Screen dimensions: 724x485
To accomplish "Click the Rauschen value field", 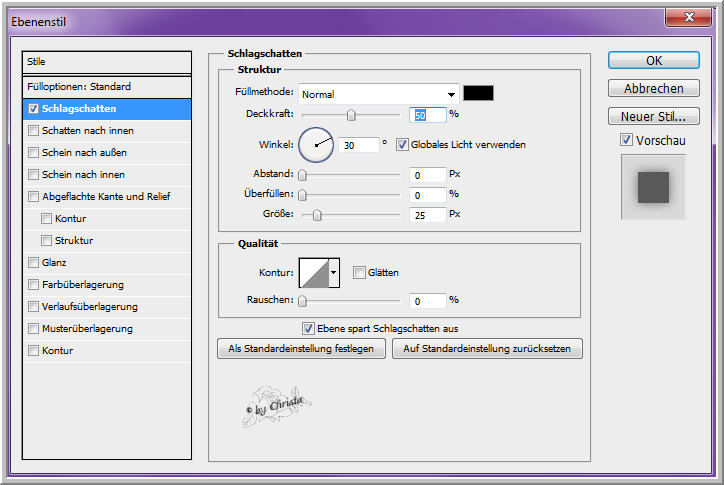I will click(428, 301).
